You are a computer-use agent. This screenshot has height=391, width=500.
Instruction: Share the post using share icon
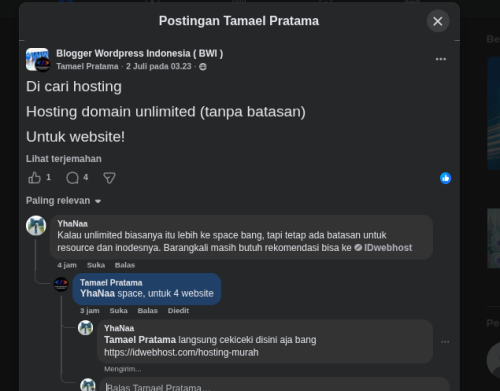coord(109,178)
